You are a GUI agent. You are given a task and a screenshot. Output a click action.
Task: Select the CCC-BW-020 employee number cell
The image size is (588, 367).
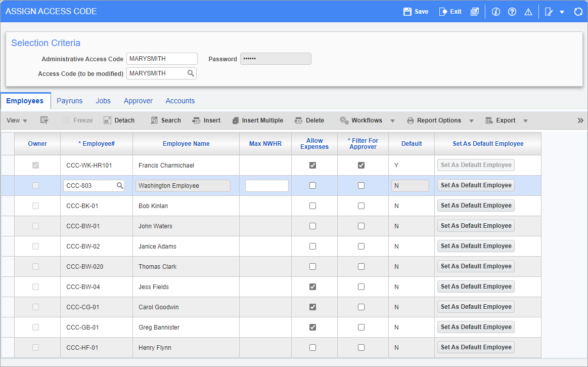[x=97, y=267]
